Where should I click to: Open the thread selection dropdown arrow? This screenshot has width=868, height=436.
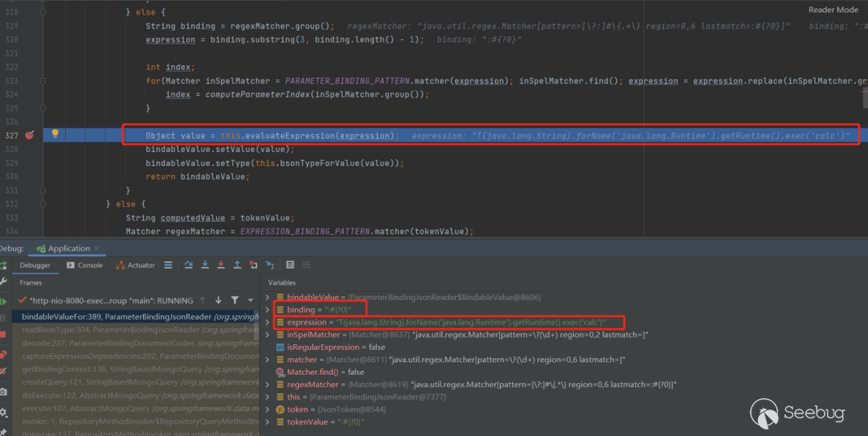coord(251,300)
